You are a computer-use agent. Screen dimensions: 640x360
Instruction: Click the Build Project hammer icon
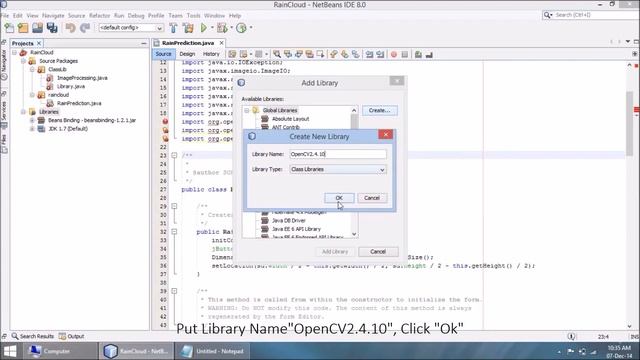173,28
